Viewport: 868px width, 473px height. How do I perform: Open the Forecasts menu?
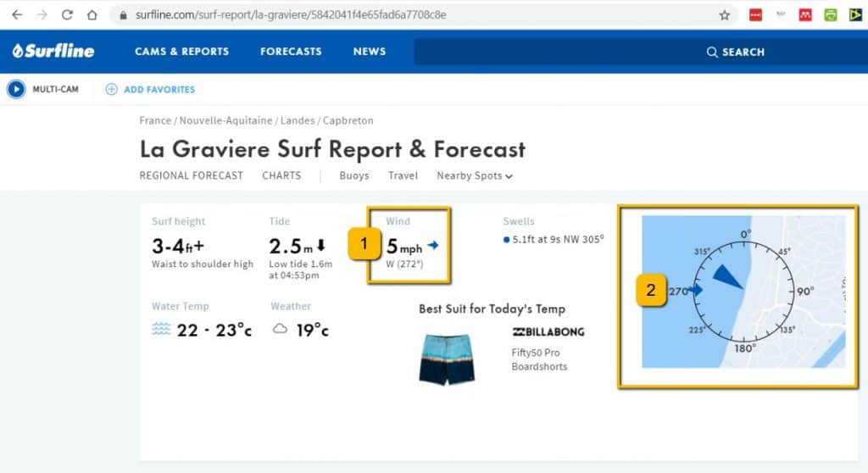point(291,52)
